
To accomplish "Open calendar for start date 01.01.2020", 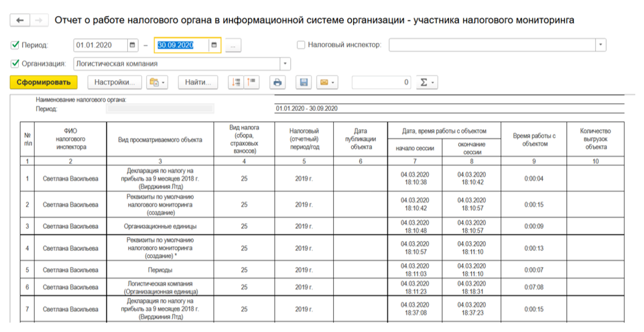I will point(132,45).
